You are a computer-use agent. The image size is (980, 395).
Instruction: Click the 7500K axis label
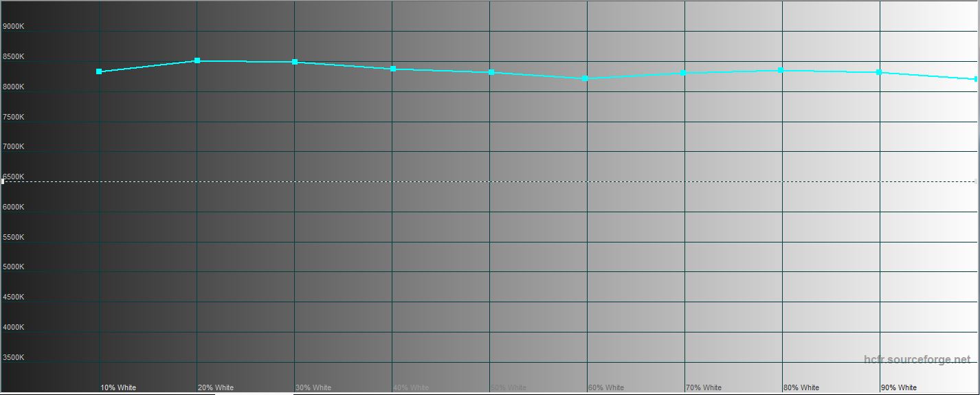pyautogui.click(x=14, y=117)
